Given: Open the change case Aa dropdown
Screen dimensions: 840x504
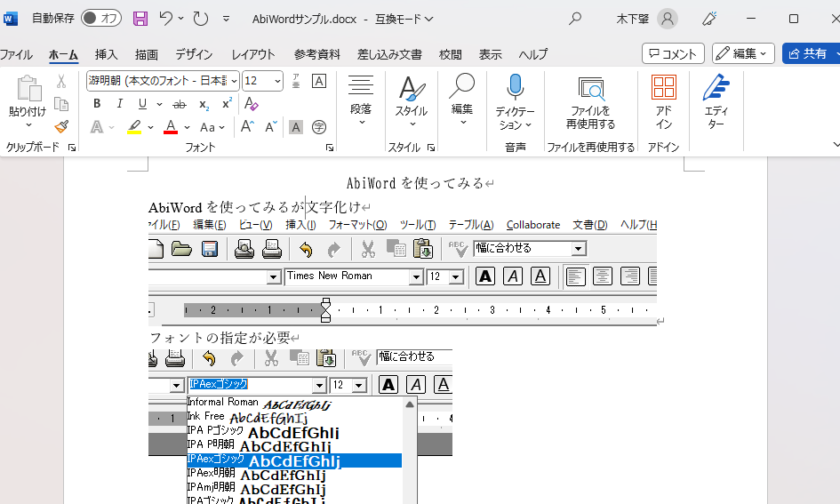Looking at the screenshot, I should (212, 127).
